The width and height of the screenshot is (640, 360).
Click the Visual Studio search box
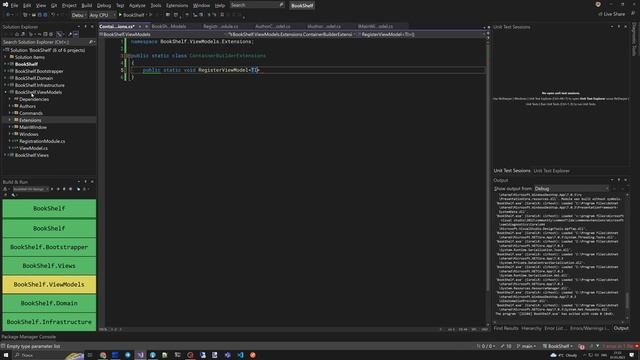coord(257,5)
